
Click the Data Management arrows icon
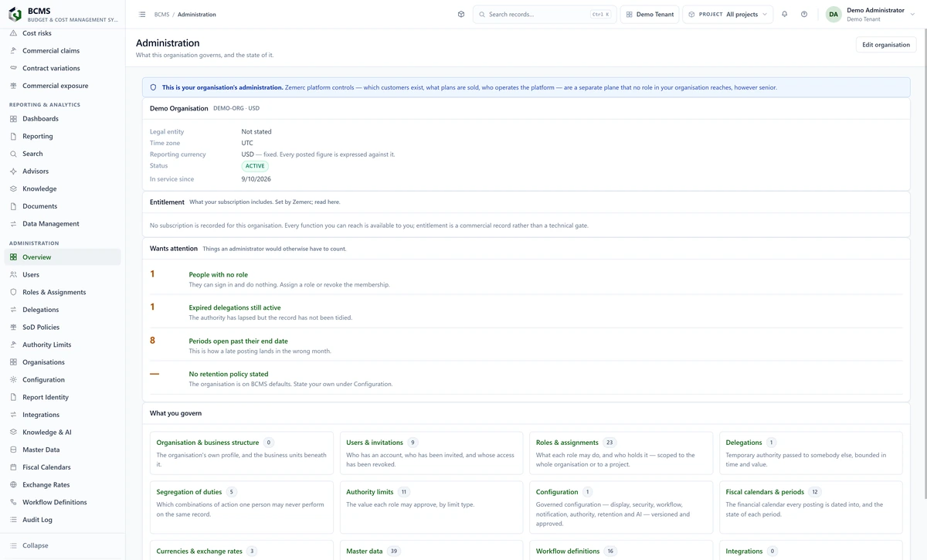click(14, 224)
